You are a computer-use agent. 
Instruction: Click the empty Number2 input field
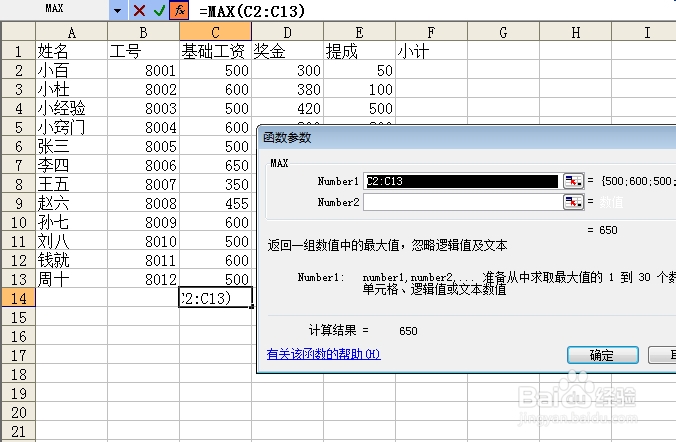[x=461, y=202]
